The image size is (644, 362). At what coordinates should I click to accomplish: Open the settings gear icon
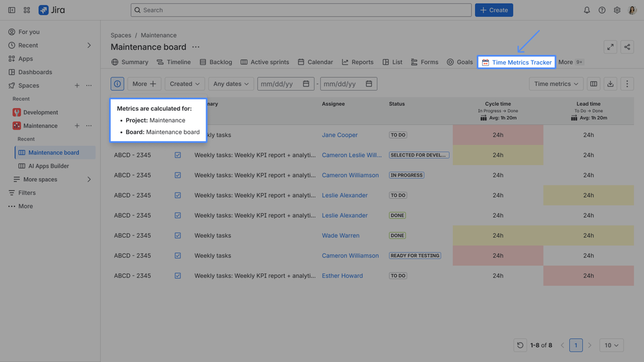(x=617, y=10)
